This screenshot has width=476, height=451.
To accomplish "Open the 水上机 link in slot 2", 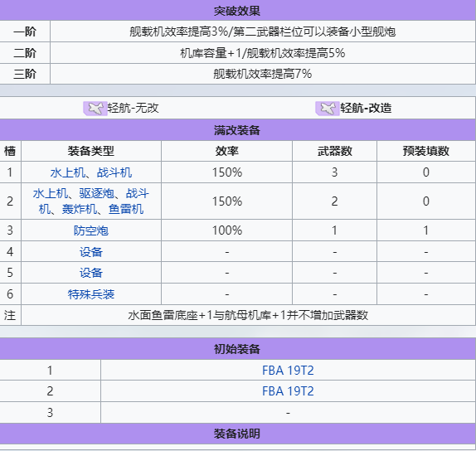I will click(x=50, y=193).
